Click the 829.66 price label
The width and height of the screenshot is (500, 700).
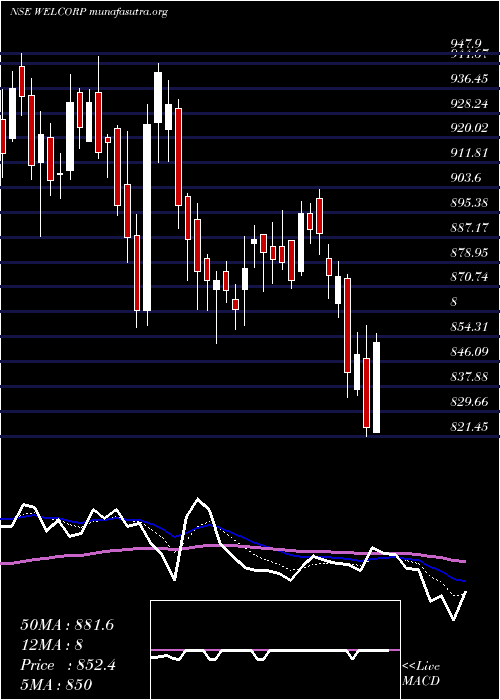pos(469,402)
